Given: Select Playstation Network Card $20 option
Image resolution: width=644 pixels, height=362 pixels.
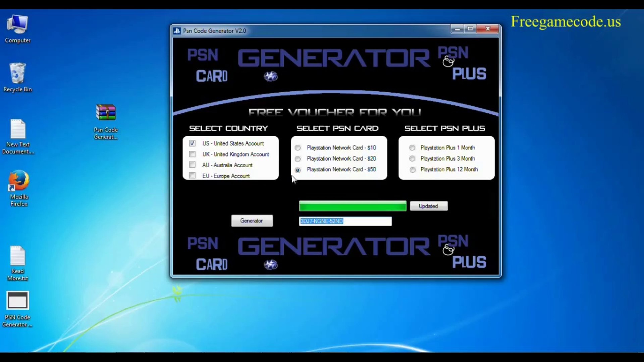Looking at the screenshot, I should click(297, 158).
